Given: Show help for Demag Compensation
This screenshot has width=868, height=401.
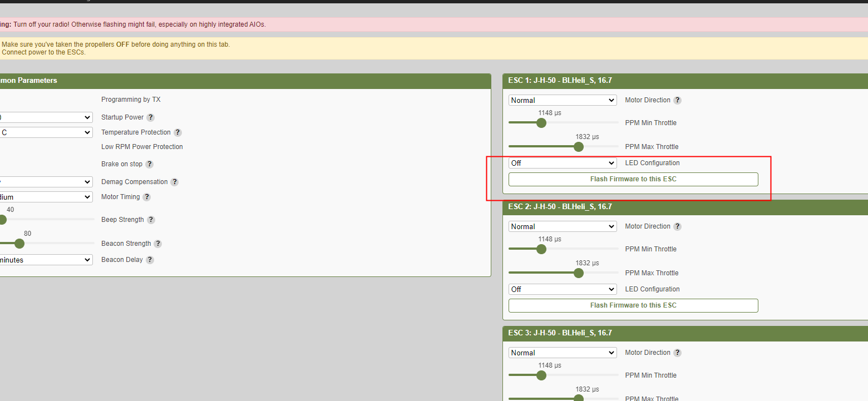Looking at the screenshot, I should coord(174,182).
